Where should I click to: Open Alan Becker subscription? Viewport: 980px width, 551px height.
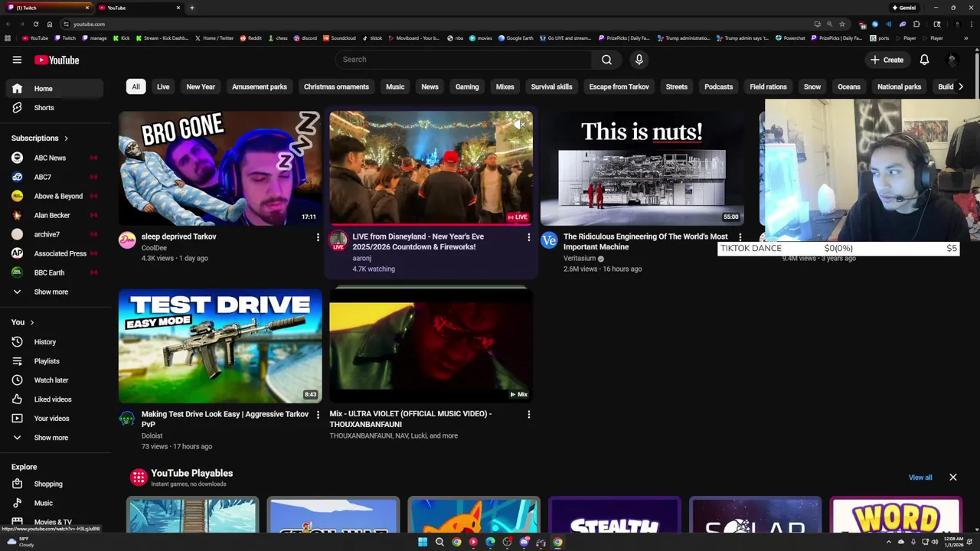pyautogui.click(x=54, y=215)
